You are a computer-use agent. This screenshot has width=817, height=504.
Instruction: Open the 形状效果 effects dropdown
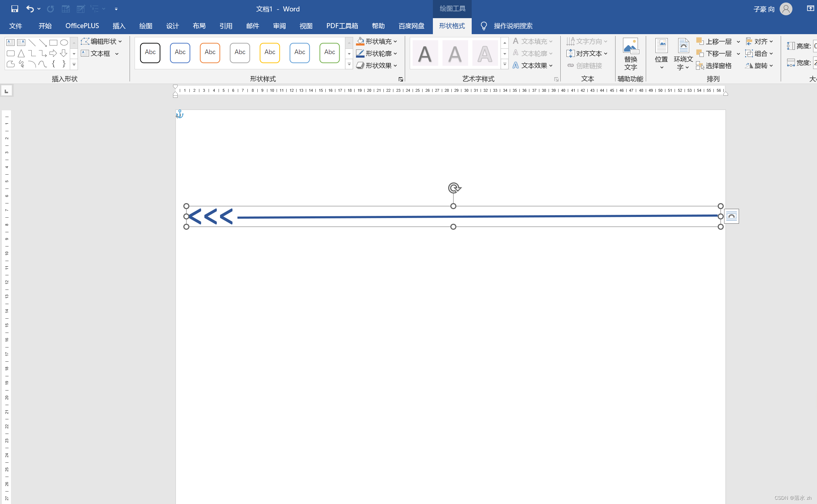tap(377, 65)
